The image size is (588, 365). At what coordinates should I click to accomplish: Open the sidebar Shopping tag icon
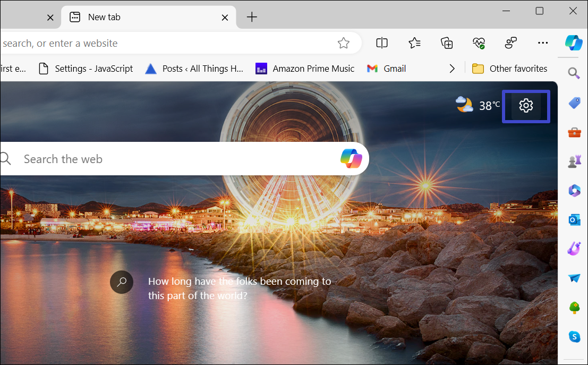pyautogui.click(x=574, y=103)
